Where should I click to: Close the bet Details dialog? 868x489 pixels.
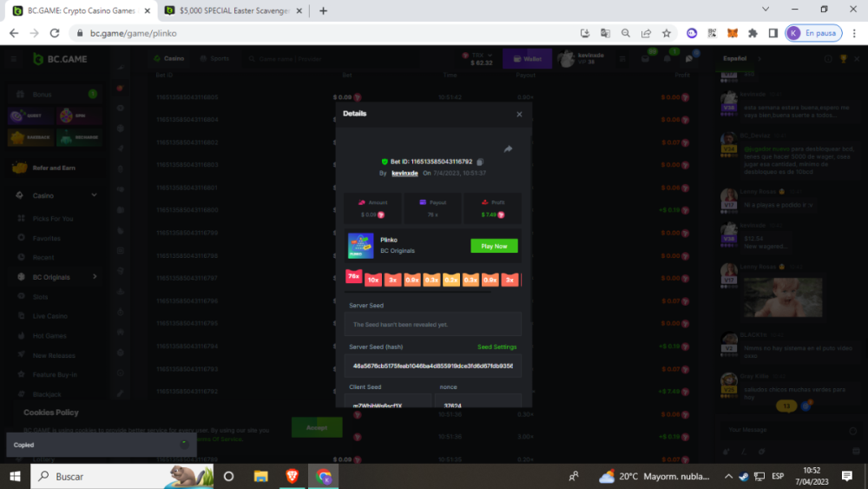point(519,114)
